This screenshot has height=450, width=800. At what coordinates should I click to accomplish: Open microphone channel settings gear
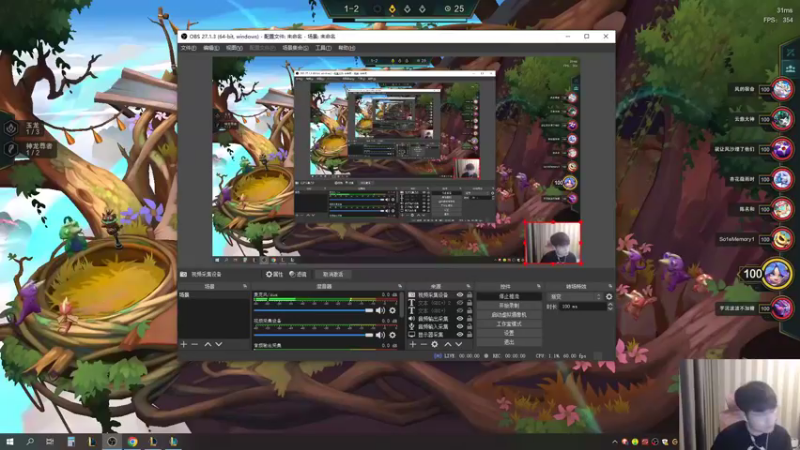(x=392, y=310)
